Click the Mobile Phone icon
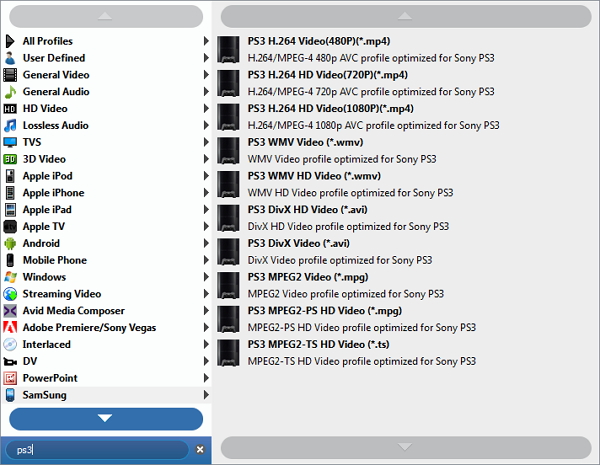The width and height of the screenshot is (600, 465). 10,260
